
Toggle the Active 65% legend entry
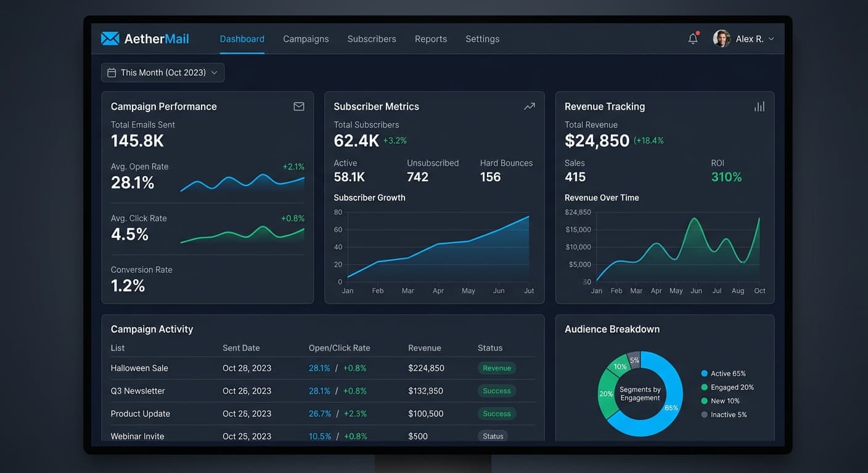click(x=727, y=373)
